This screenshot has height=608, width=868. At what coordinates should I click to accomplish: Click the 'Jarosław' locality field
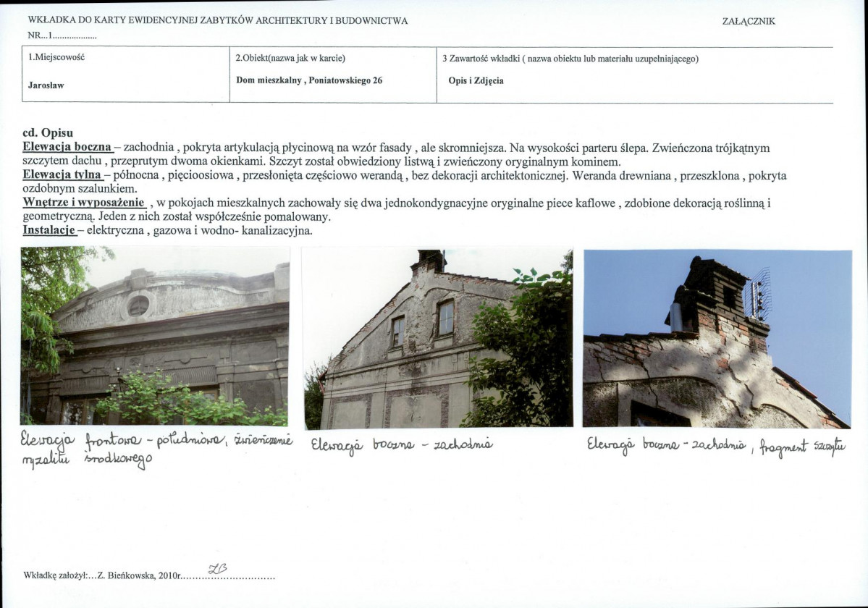126,75
